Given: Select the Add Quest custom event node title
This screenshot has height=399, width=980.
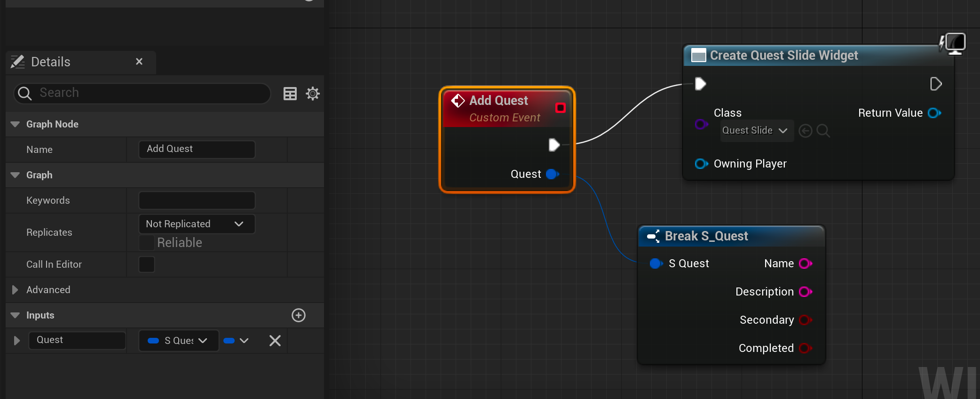Looking at the screenshot, I should (498, 101).
